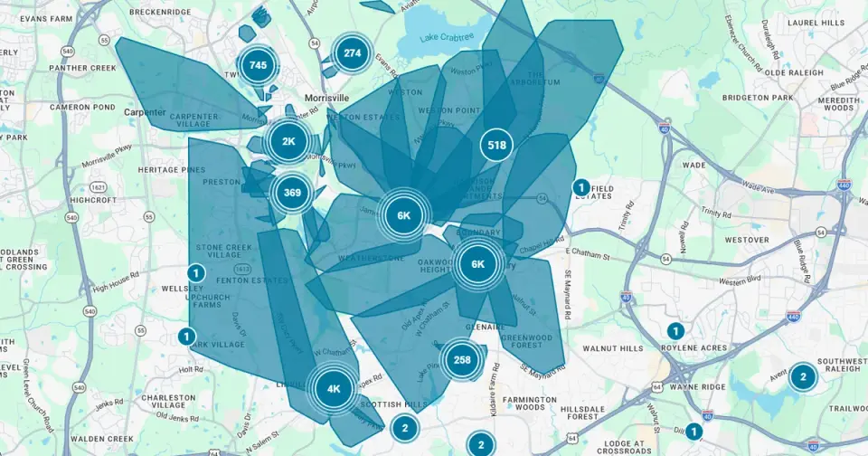Click the Morrisville town label

pos(326,98)
